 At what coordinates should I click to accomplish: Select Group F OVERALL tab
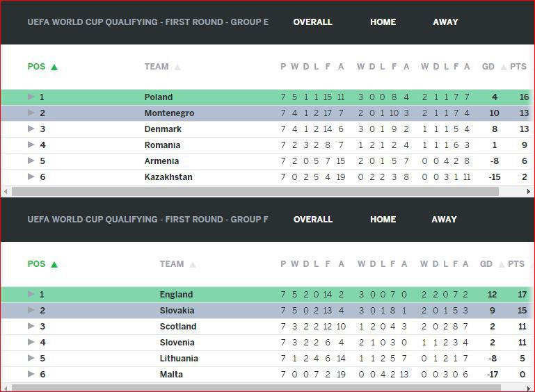pos(312,220)
